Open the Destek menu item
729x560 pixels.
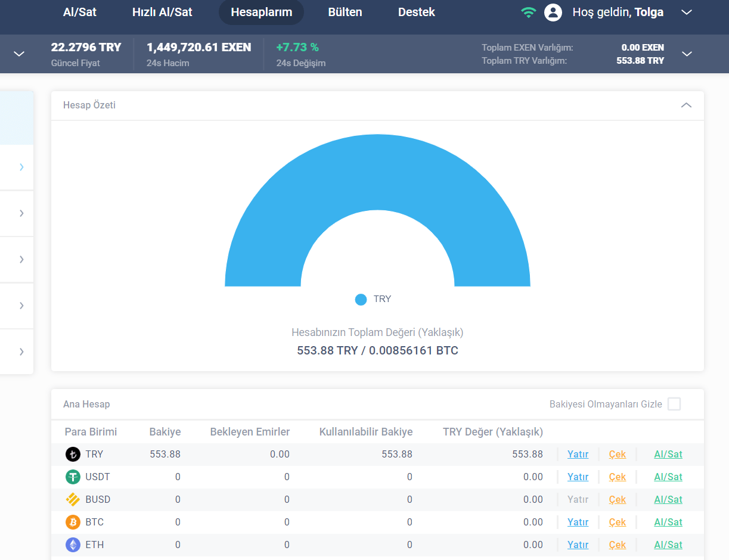point(417,13)
